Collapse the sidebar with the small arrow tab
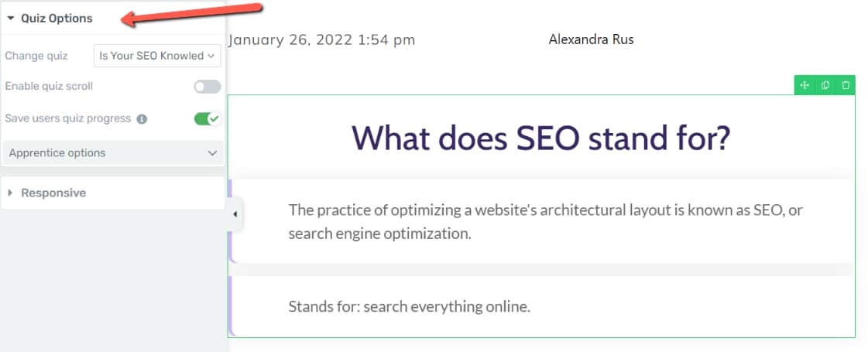The width and height of the screenshot is (868, 352). tap(235, 214)
